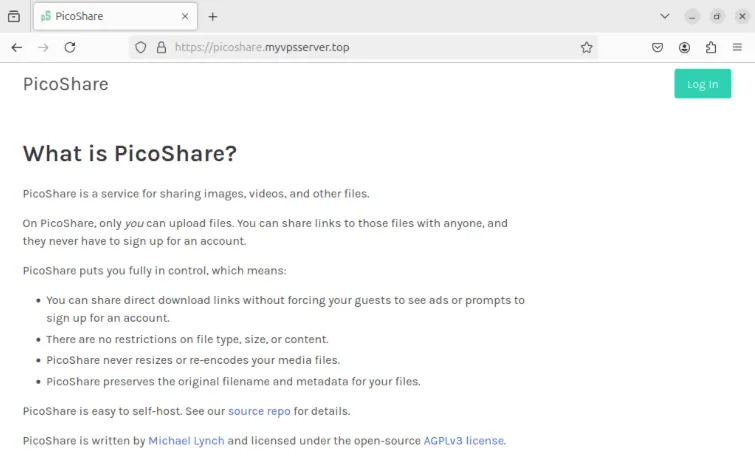Click the 'What is PicoShare?' heading
Viewport: 755px width, 462px height.
tap(130, 154)
